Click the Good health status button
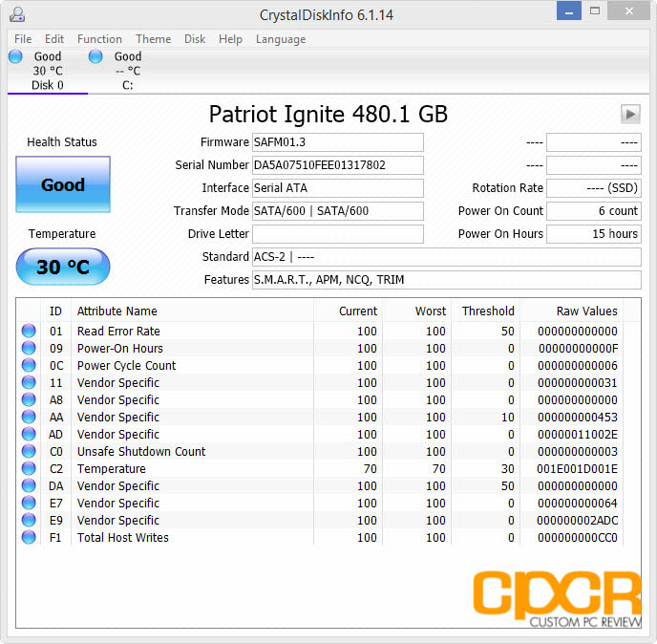This screenshot has width=657, height=644. 63,184
